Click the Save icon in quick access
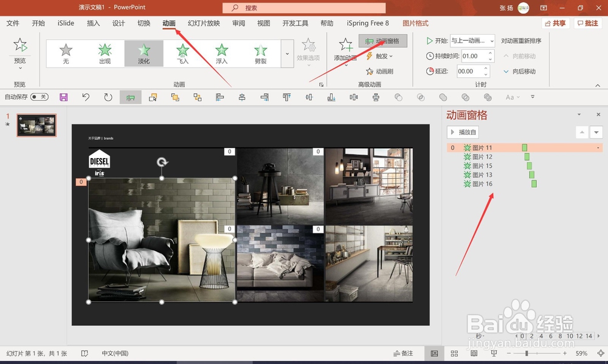This screenshot has width=608, height=364. tap(64, 97)
